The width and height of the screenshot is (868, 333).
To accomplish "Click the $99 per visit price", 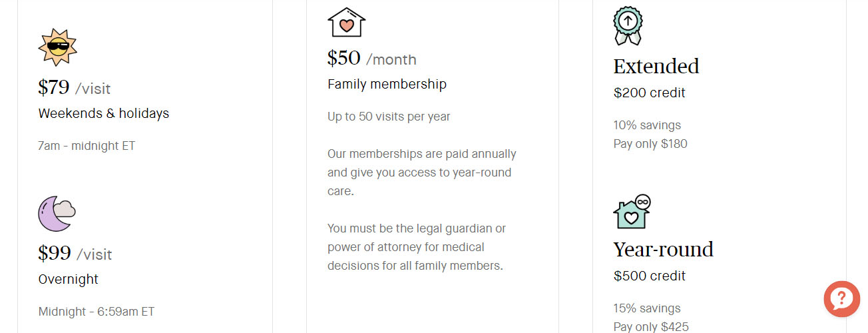I will click(x=75, y=254).
